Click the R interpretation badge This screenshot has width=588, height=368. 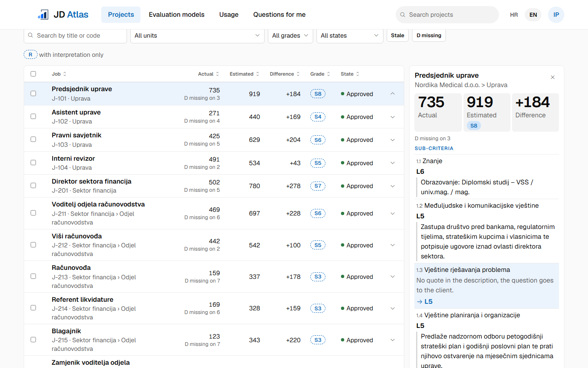(x=31, y=55)
